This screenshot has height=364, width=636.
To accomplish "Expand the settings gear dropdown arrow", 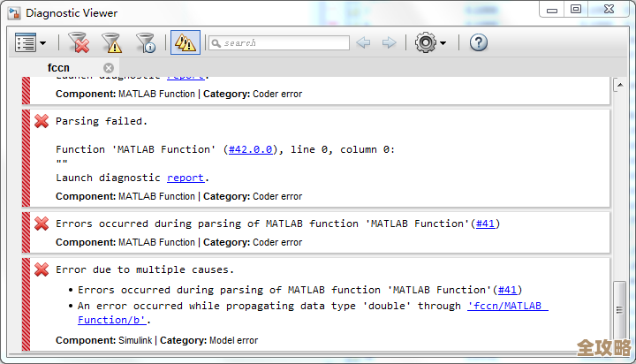I will (443, 42).
